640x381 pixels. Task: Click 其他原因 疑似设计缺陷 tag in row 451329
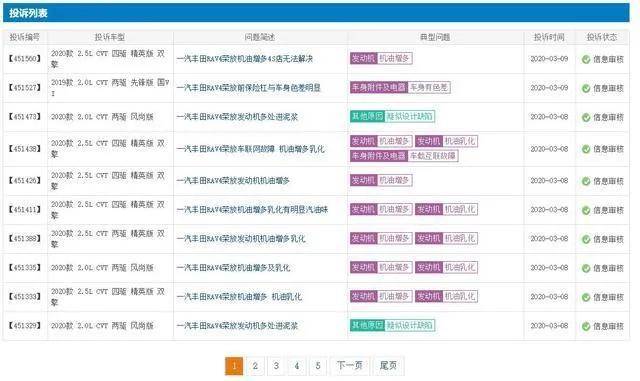[392, 325]
